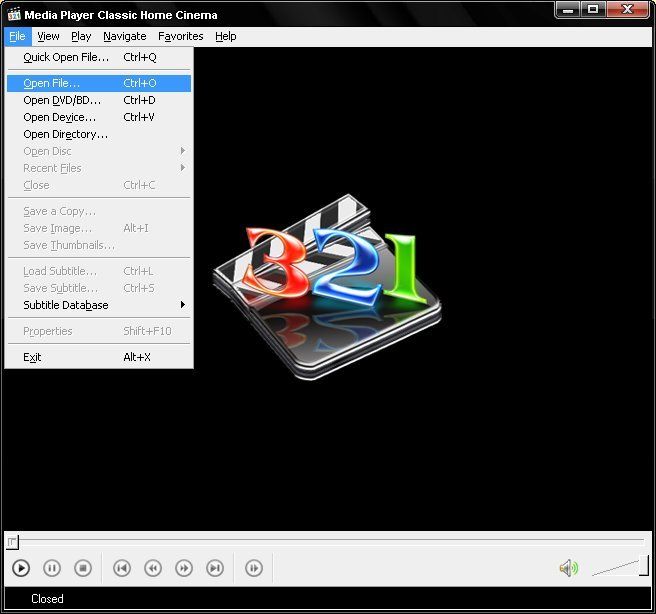Mute audio with the speaker icon
This screenshot has height=614, width=656.
tap(568, 568)
